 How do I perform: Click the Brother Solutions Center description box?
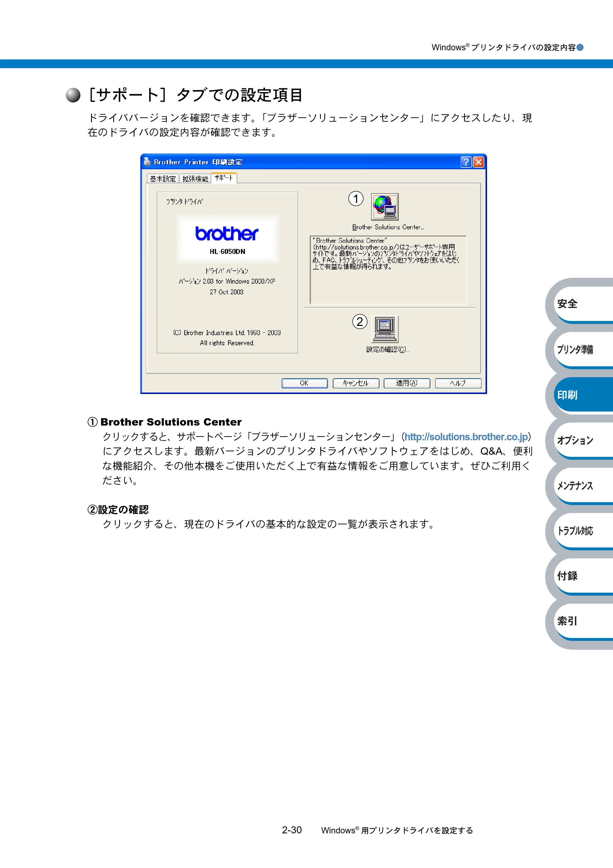(x=388, y=270)
